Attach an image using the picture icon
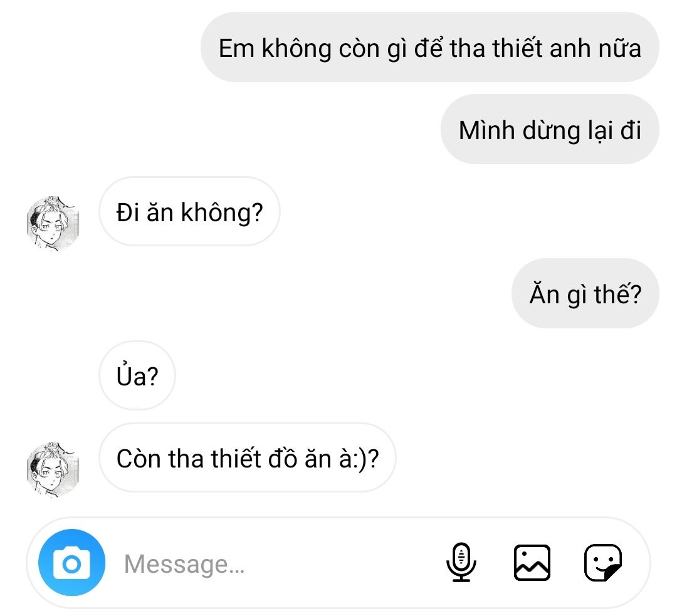The image size is (677, 616). [532, 563]
